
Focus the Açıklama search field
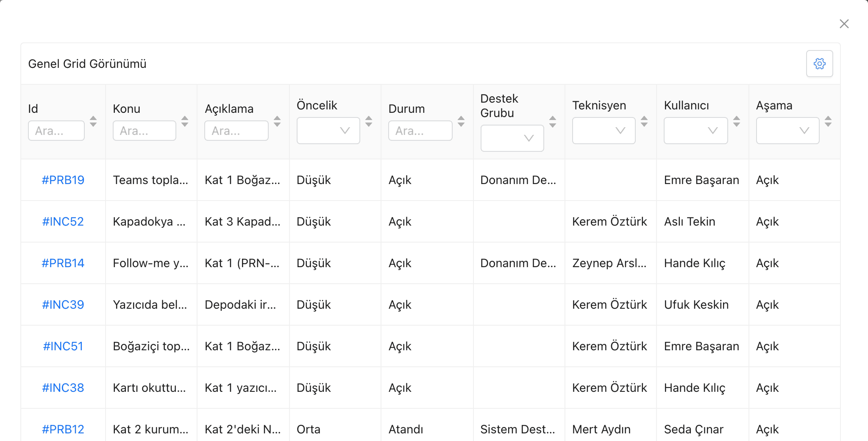tap(236, 131)
